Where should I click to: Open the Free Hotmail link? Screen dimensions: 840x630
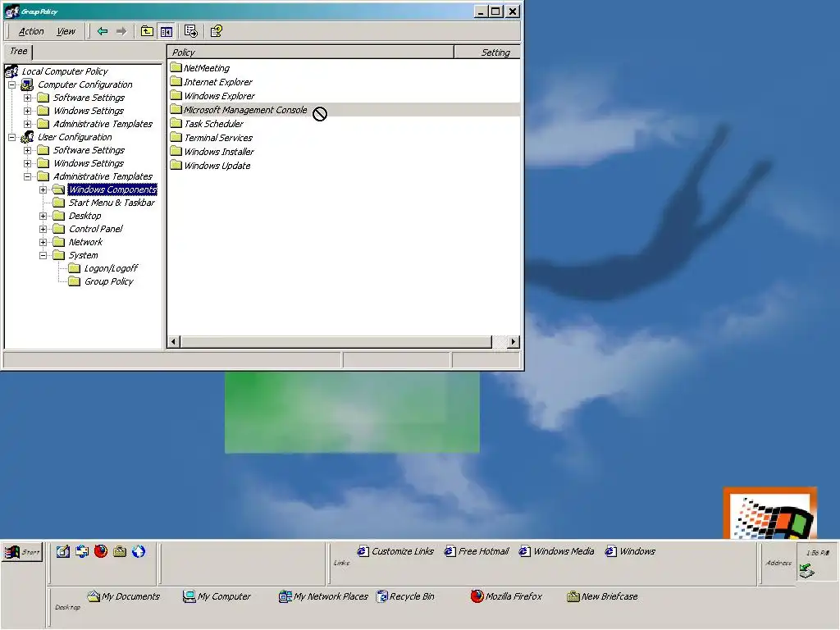point(477,551)
